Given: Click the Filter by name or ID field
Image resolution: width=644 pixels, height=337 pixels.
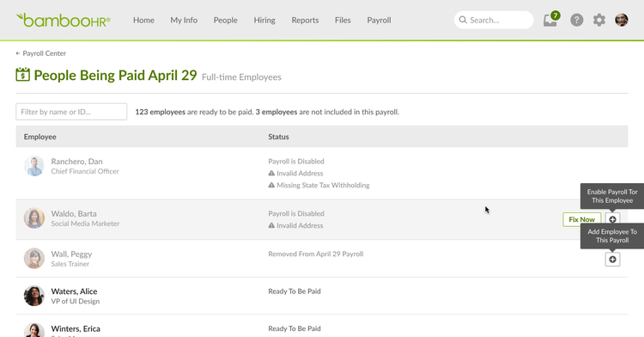Looking at the screenshot, I should (x=71, y=112).
